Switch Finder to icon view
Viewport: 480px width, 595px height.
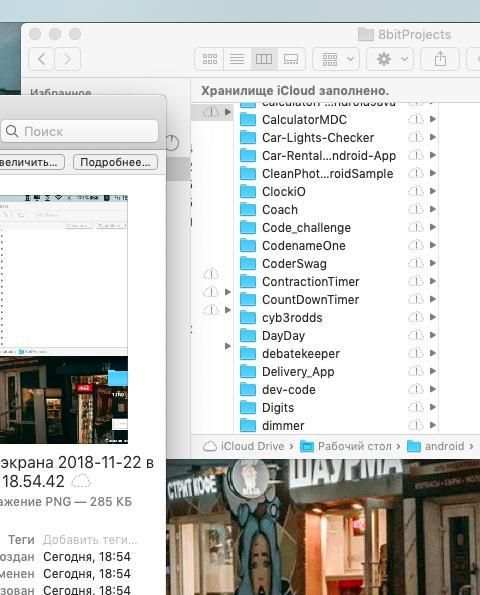[x=209, y=59]
